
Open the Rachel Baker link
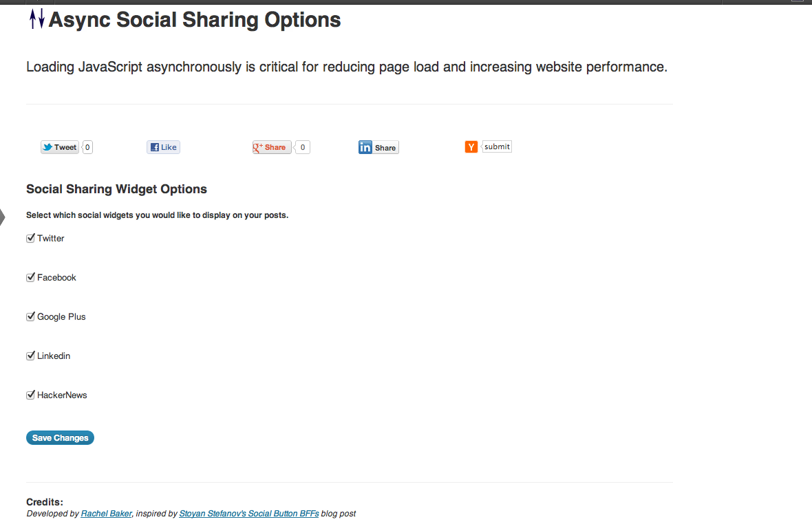pyautogui.click(x=106, y=514)
